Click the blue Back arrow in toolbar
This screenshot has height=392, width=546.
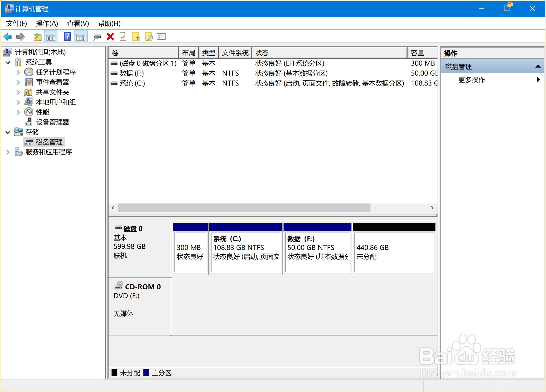pyautogui.click(x=8, y=37)
